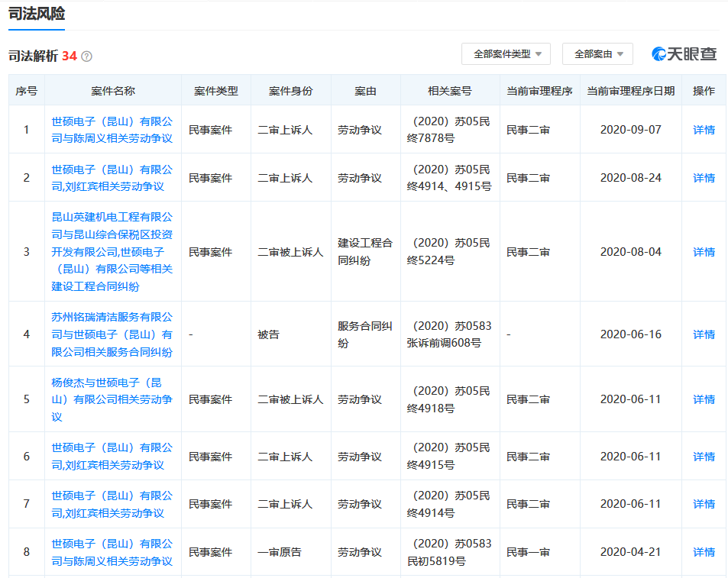Open the row 6 刘红宾 labor dispute case link
728x578 pixels.
pos(112,456)
